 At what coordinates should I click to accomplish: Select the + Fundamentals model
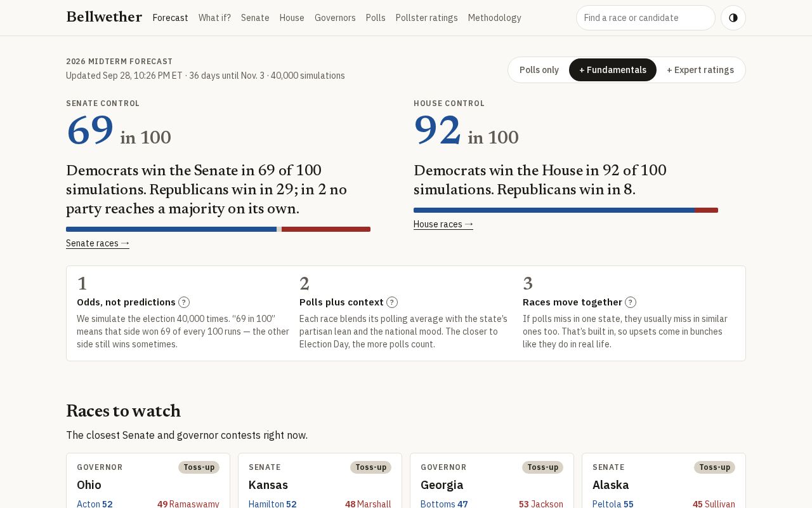click(613, 70)
